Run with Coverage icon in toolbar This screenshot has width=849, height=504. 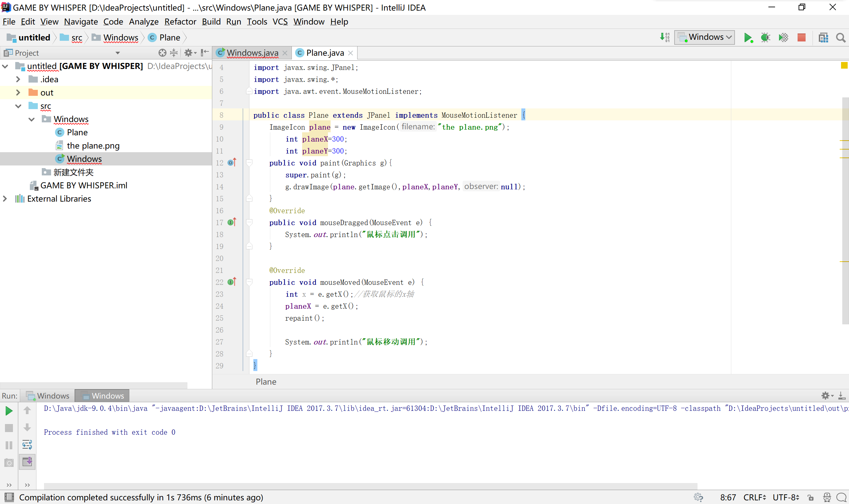coord(783,37)
